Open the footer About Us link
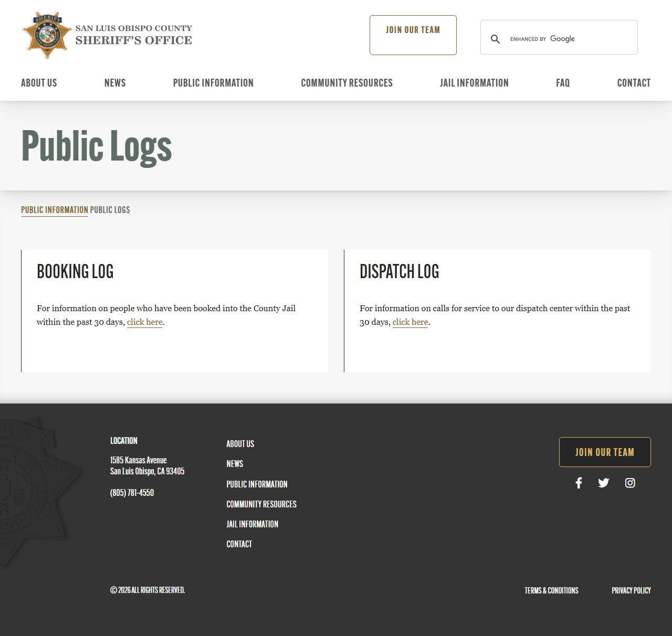This screenshot has width=672, height=636. 240,444
